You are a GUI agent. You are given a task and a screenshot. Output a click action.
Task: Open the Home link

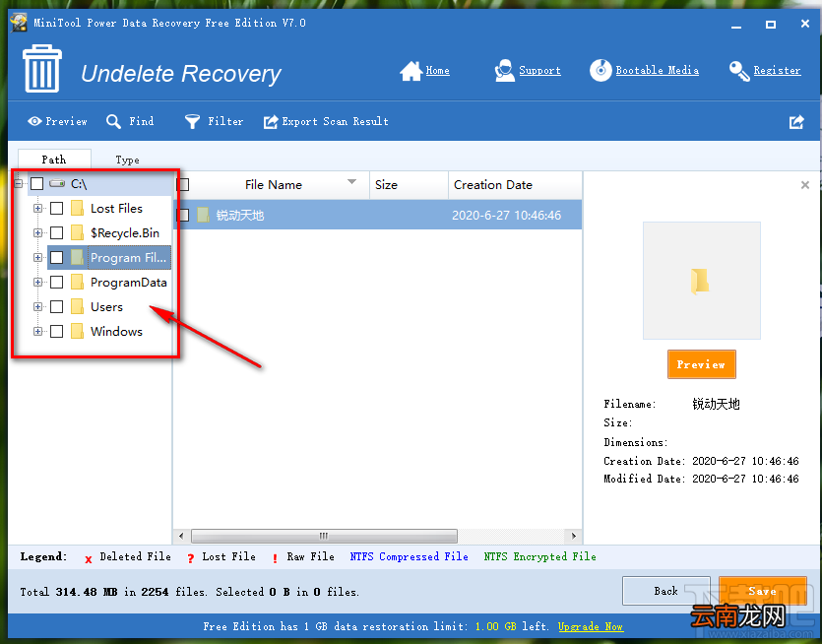438,71
